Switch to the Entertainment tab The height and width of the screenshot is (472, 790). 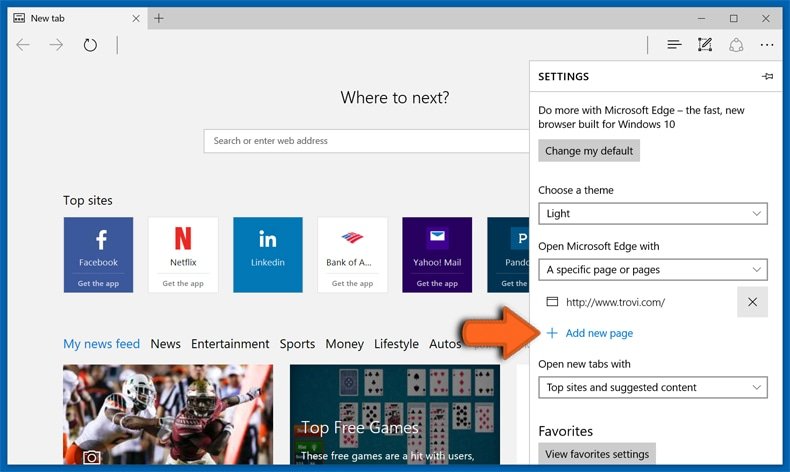pos(230,344)
